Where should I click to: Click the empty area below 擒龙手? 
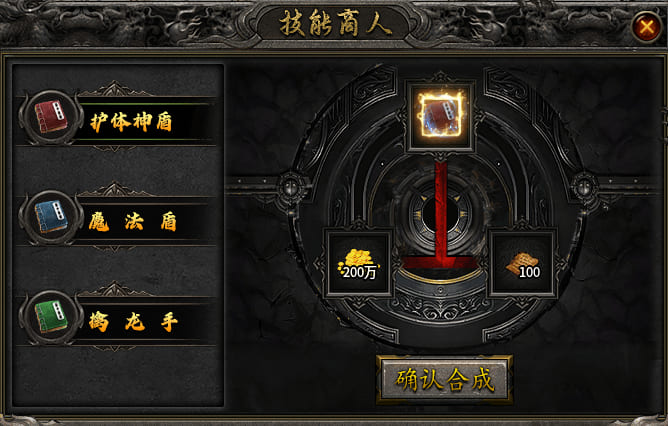(x=117, y=377)
